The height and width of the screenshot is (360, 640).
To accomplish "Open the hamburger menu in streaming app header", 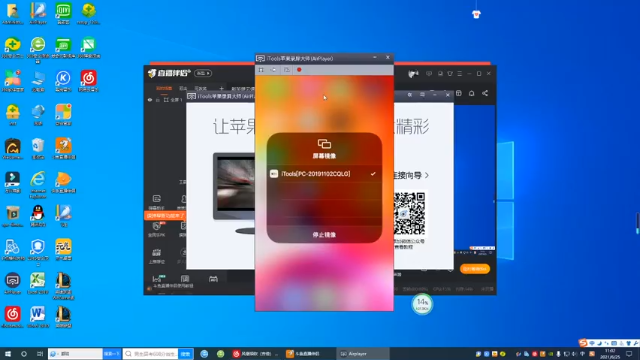I will pyautogui.click(x=460, y=73).
